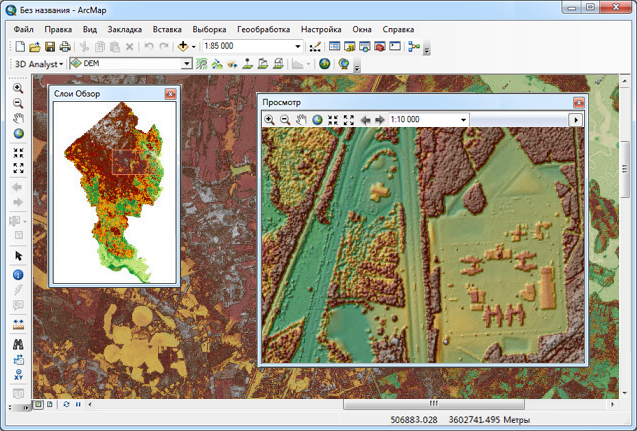
Task: Select the Create Contour tool
Action: point(201,64)
